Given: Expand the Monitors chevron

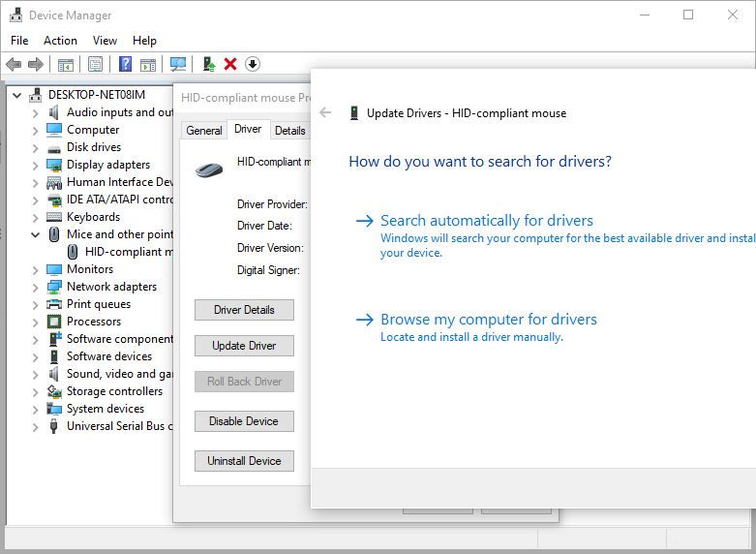Looking at the screenshot, I should pos(35,270).
